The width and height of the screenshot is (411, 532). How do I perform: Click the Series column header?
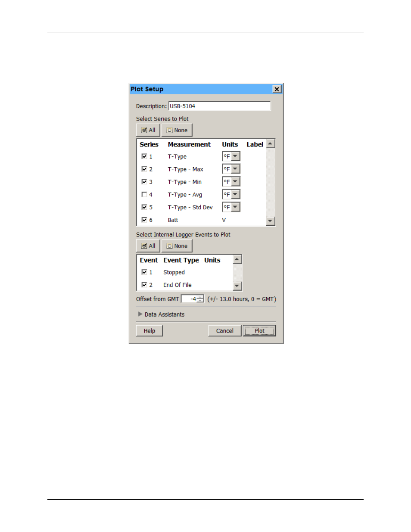pos(149,144)
